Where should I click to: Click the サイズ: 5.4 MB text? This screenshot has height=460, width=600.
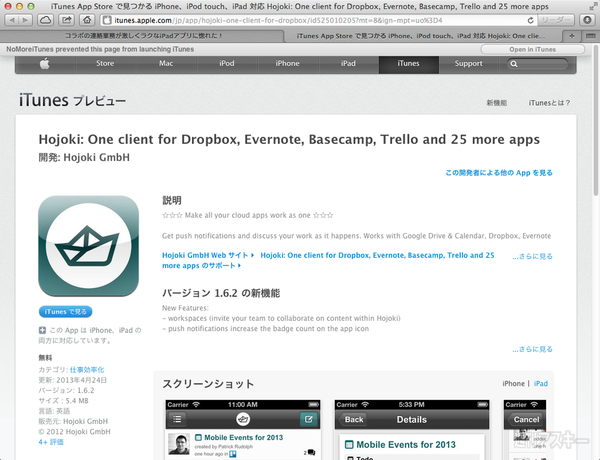(64, 401)
